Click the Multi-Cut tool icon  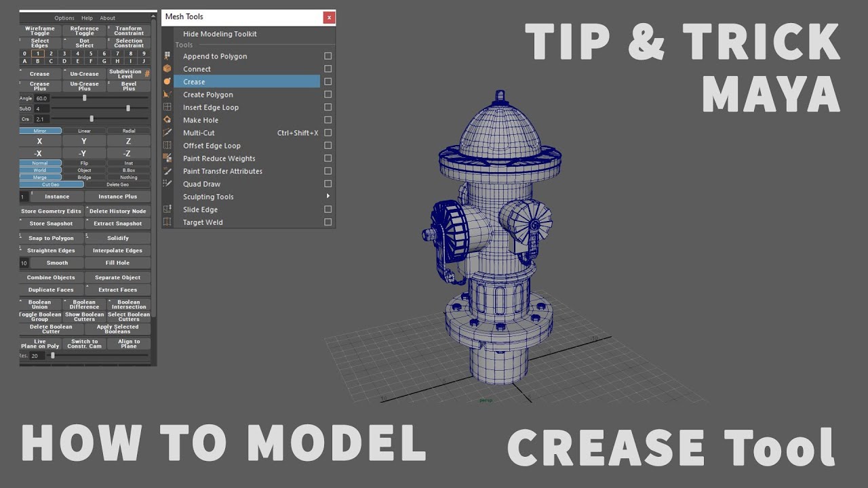(167, 133)
